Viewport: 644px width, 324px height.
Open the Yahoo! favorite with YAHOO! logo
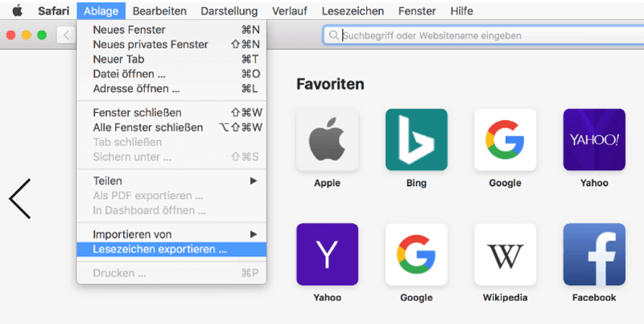pyautogui.click(x=594, y=139)
